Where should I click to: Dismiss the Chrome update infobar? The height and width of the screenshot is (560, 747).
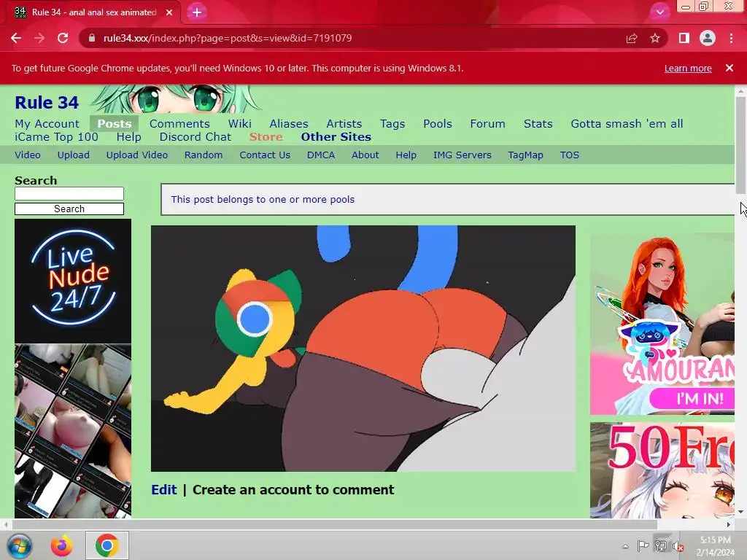tap(729, 68)
